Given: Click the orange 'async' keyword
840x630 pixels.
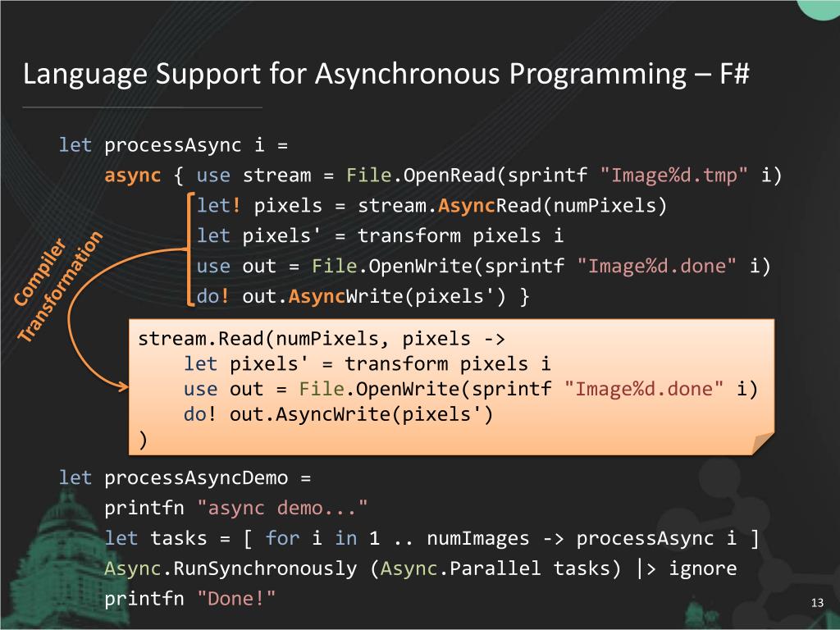Looking at the screenshot, I should tap(132, 176).
